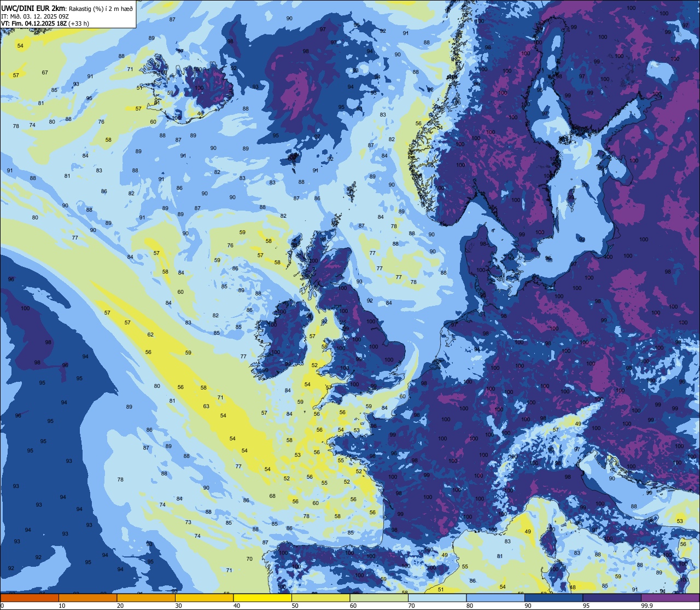The height and width of the screenshot is (610, 700).
Task: Click the 90–95 dark blue legend swatch
Action: click(x=553, y=597)
